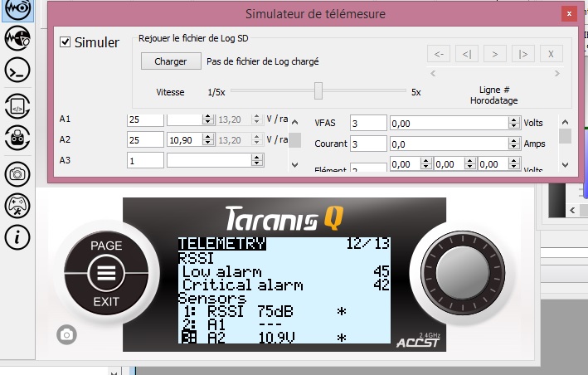Click the 'Pas de fichier de Log chargé' text
This screenshot has height=375, width=588.
[263, 61]
